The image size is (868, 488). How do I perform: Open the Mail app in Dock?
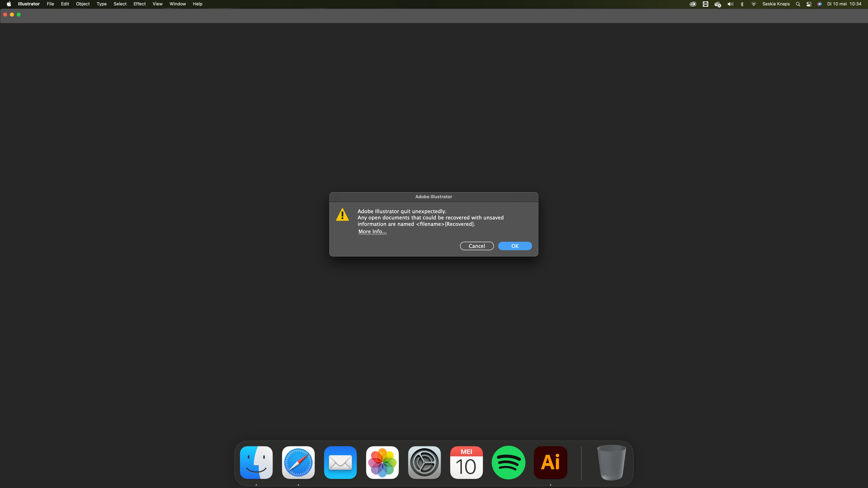click(340, 462)
